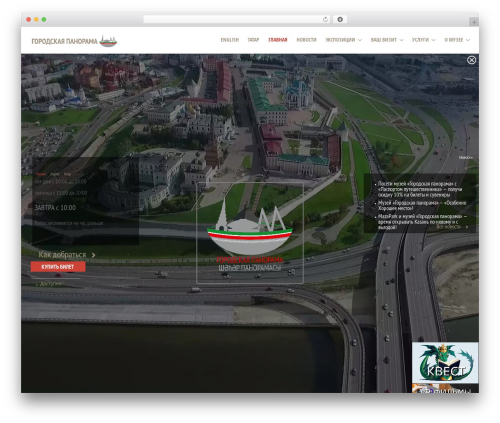Expand the ВАШ ВИЗИТ dropdown menu
Screen dimensions: 500x423
387,40
